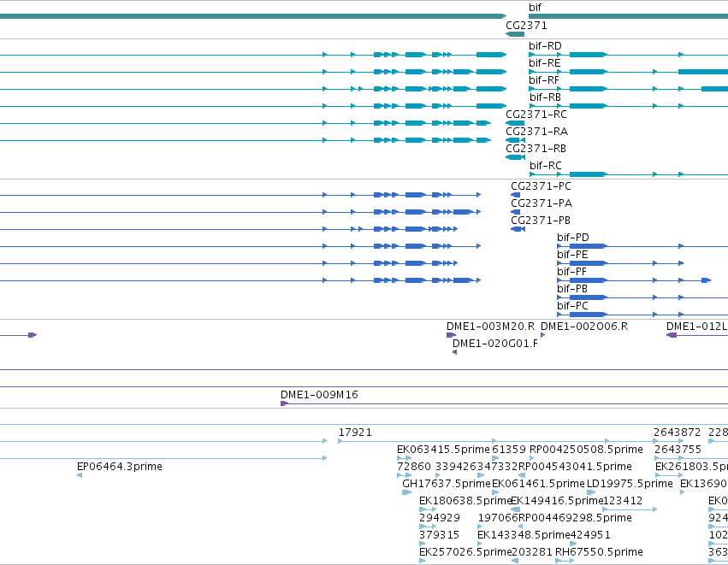Screen dimensions: 728x565
Task: Click the DME1-003M20.R feature label
Action: click(490, 327)
